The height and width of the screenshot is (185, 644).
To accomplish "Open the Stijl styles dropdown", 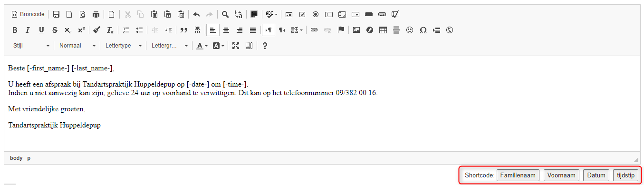I will 31,46.
